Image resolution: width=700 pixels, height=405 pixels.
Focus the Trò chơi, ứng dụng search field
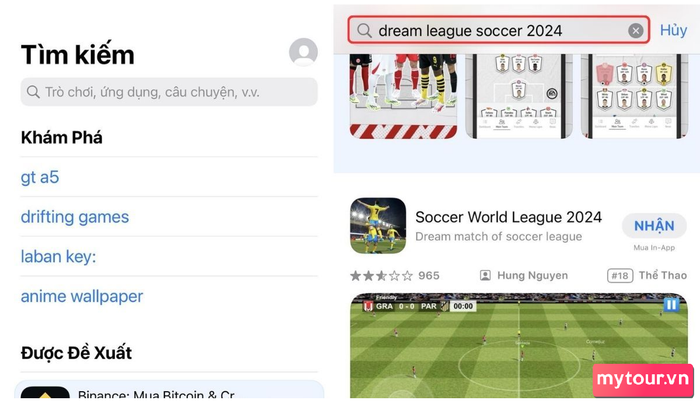pos(169,92)
